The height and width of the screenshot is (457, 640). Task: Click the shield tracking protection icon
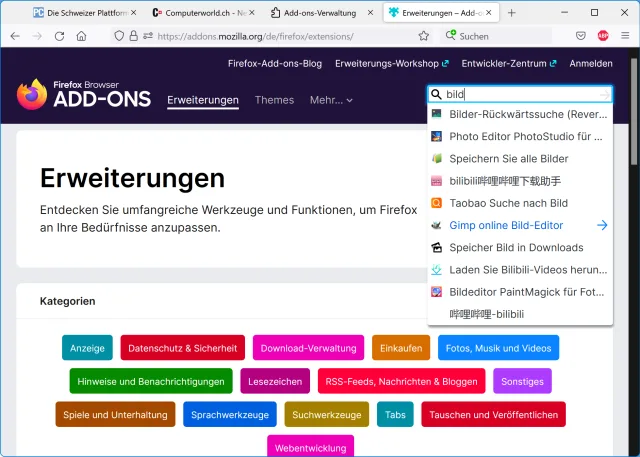click(x=118, y=36)
